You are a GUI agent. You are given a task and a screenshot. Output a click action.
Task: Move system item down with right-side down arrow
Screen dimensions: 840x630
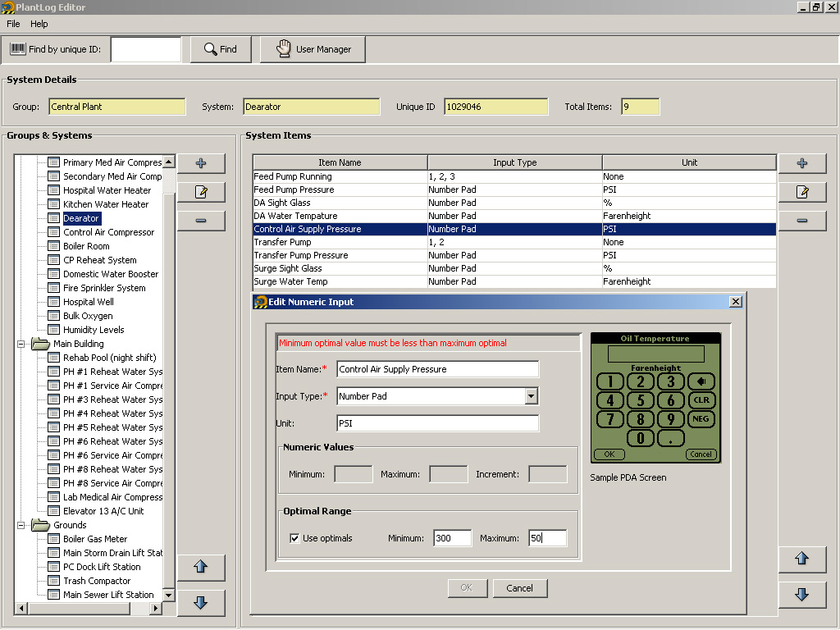[802, 595]
